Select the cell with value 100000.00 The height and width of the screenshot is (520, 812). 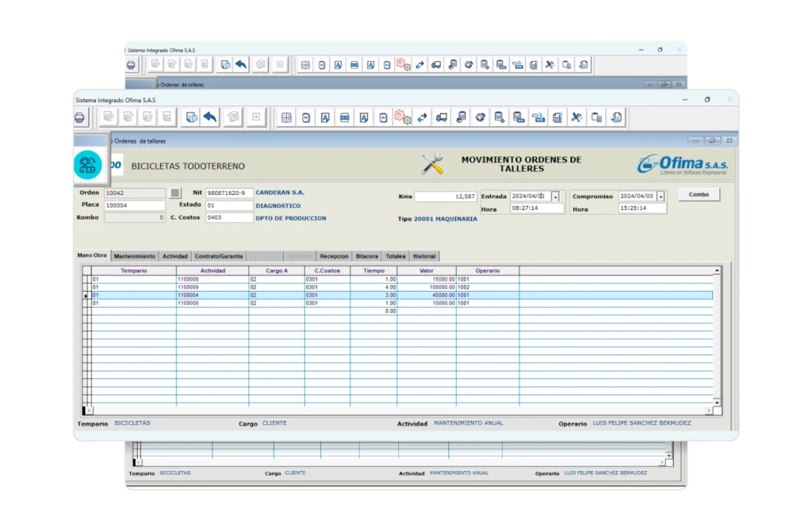coord(426,287)
